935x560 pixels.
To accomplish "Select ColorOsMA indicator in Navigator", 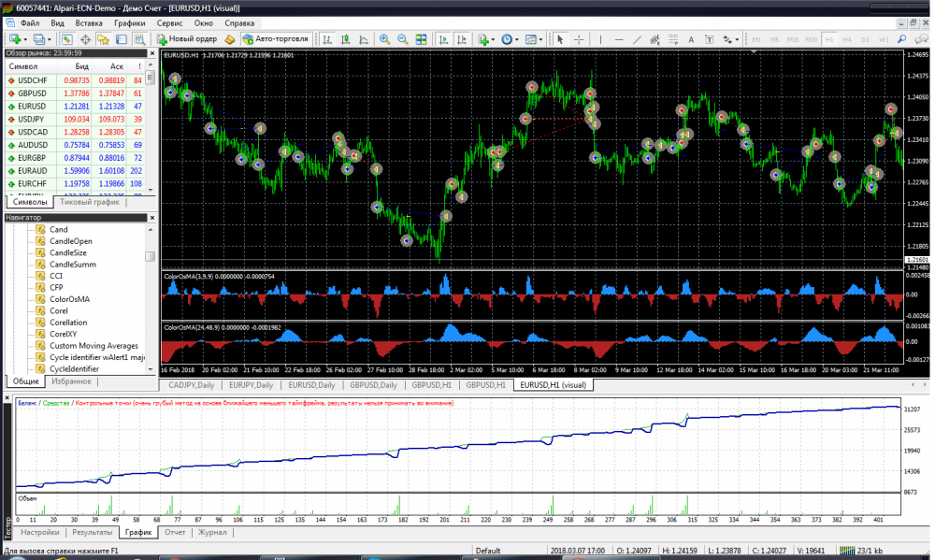I will tap(69, 299).
